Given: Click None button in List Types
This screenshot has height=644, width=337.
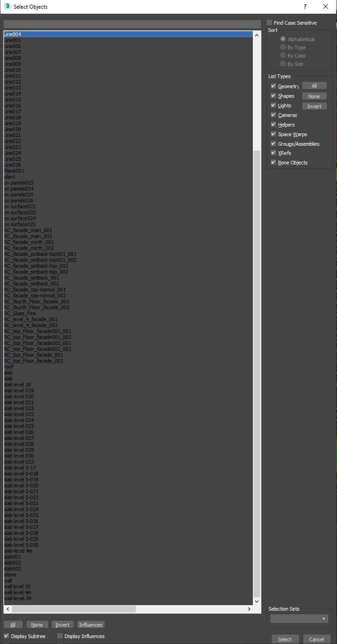Looking at the screenshot, I should tap(314, 96).
